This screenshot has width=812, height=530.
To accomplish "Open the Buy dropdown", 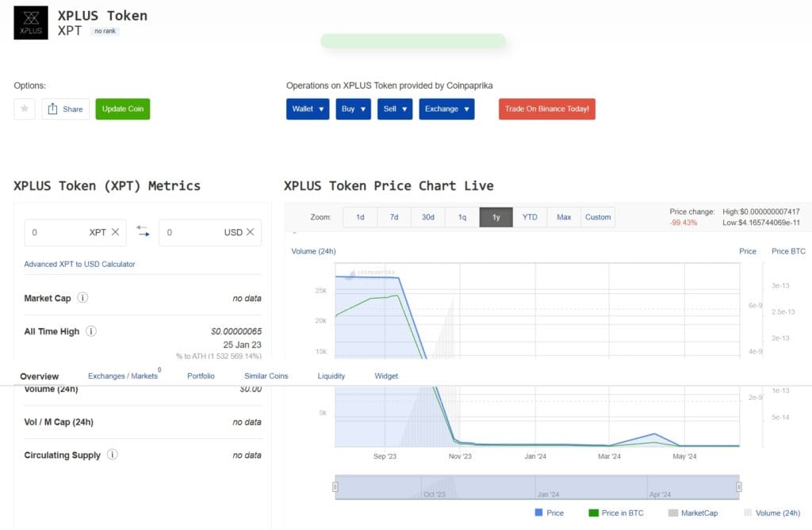I will pyautogui.click(x=353, y=109).
